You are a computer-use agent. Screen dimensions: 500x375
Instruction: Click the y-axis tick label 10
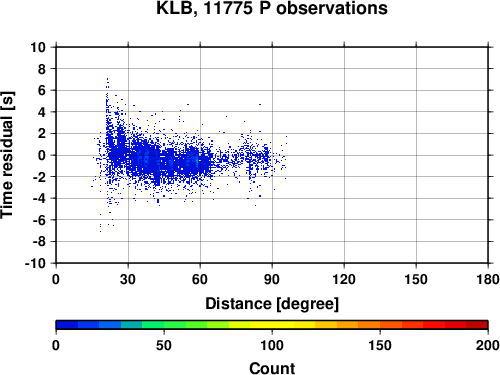[x=38, y=47]
